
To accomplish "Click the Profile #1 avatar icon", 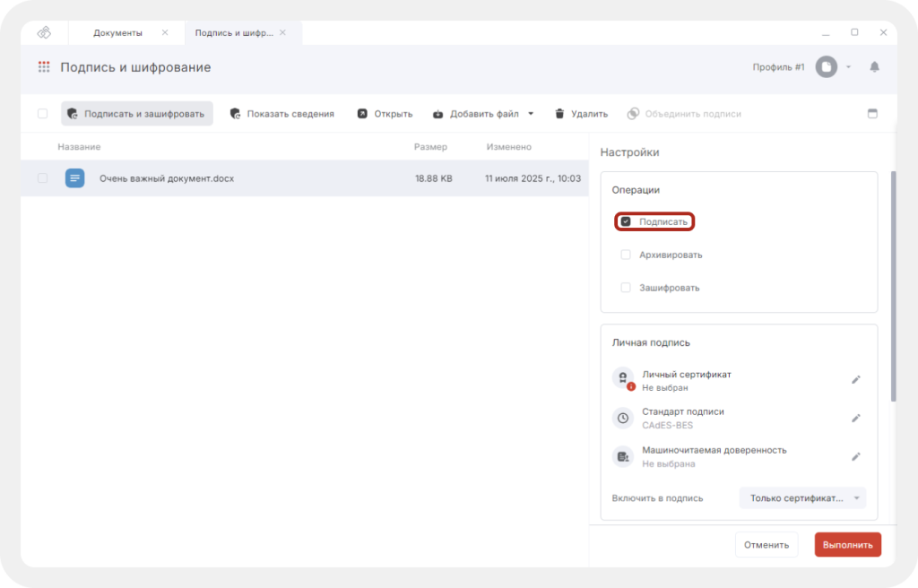I will pyautogui.click(x=826, y=67).
